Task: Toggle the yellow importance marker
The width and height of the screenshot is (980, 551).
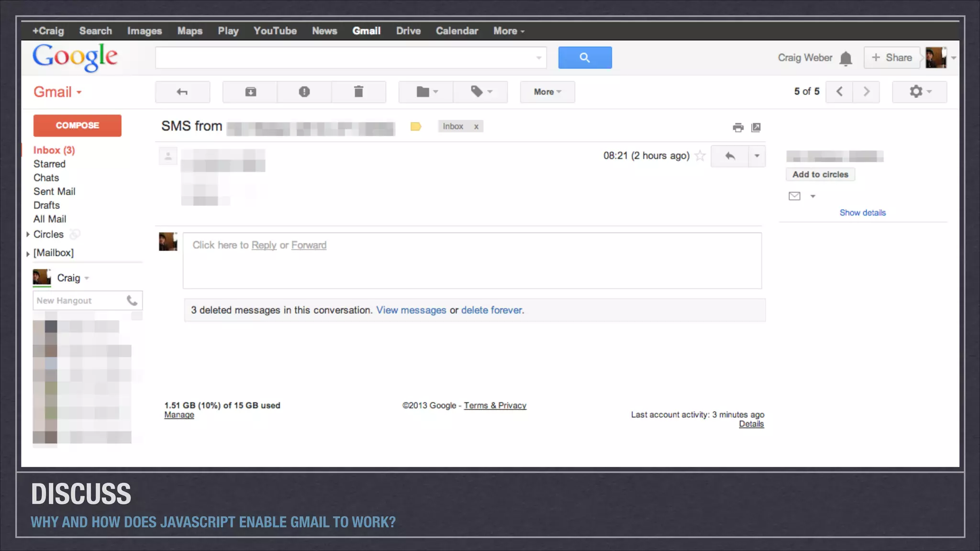Action: 416,127
